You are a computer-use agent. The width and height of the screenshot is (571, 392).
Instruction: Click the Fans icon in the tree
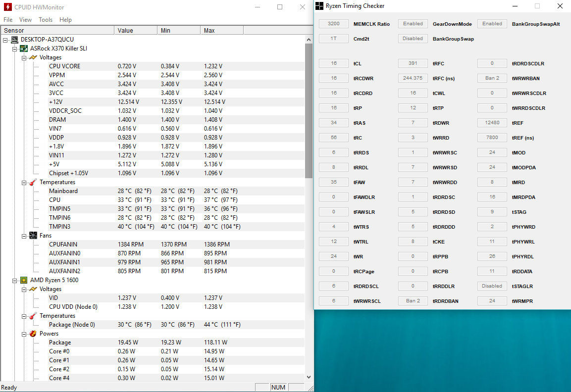click(33, 236)
